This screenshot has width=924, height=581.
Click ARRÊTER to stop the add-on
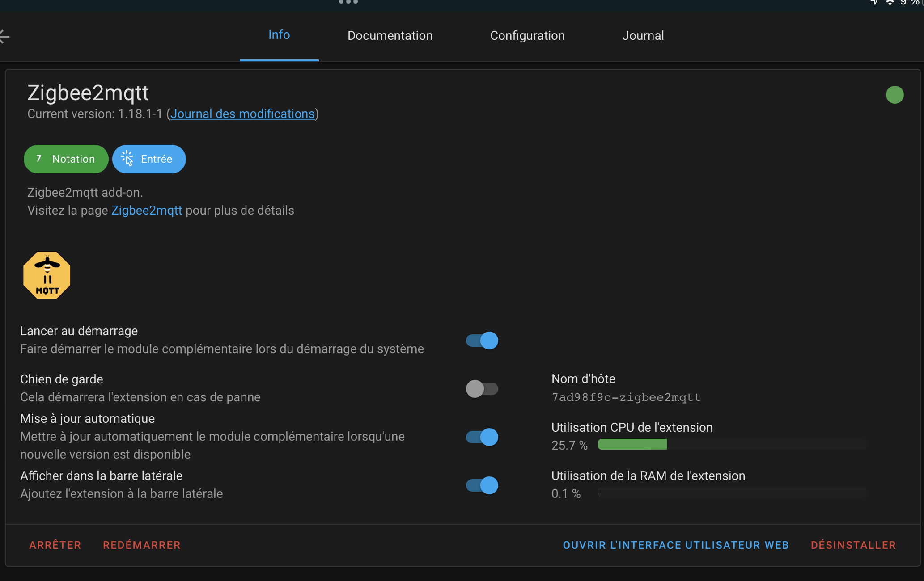pos(55,545)
